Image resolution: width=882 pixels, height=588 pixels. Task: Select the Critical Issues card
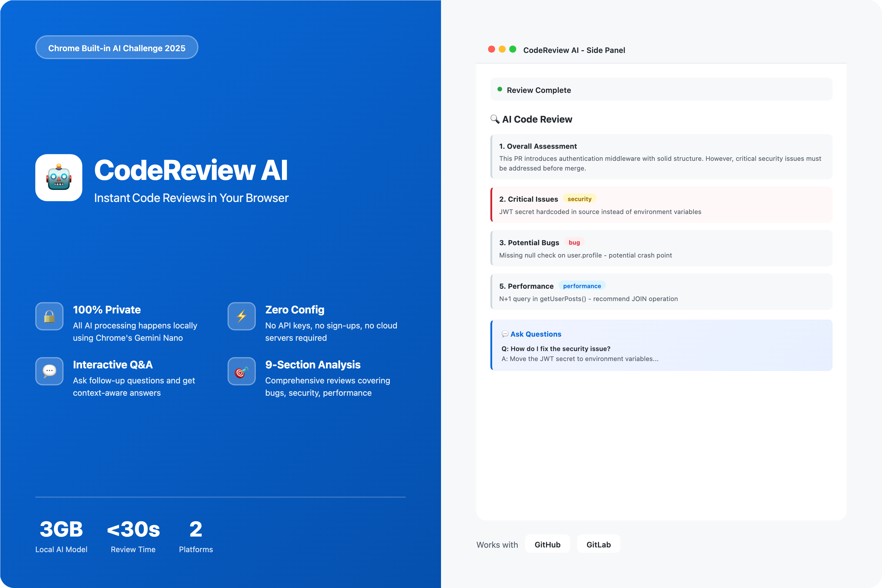(x=661, y=205)
